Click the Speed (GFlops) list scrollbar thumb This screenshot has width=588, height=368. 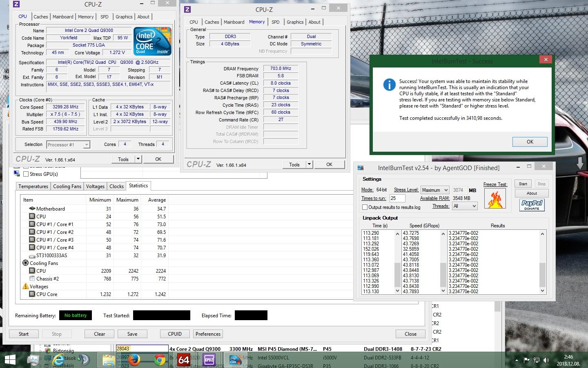pos(443,275)
